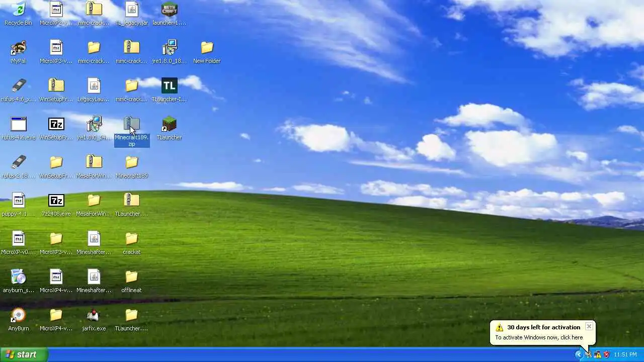Viewport: 644px width, 362px height.
Task: Select the rufus-4.6.exe application icon
Action: (18, 124)
